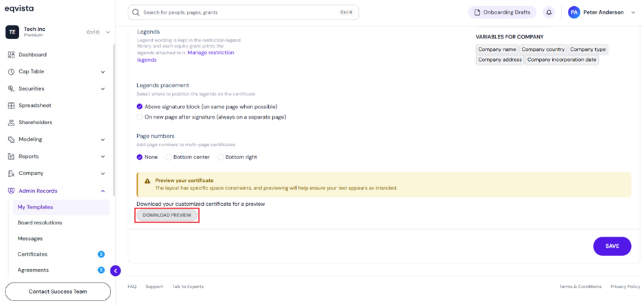This screenshot has height=306, width=644.
Task: Click the Modeling sidebar icon
Action: tap(11, 139)
